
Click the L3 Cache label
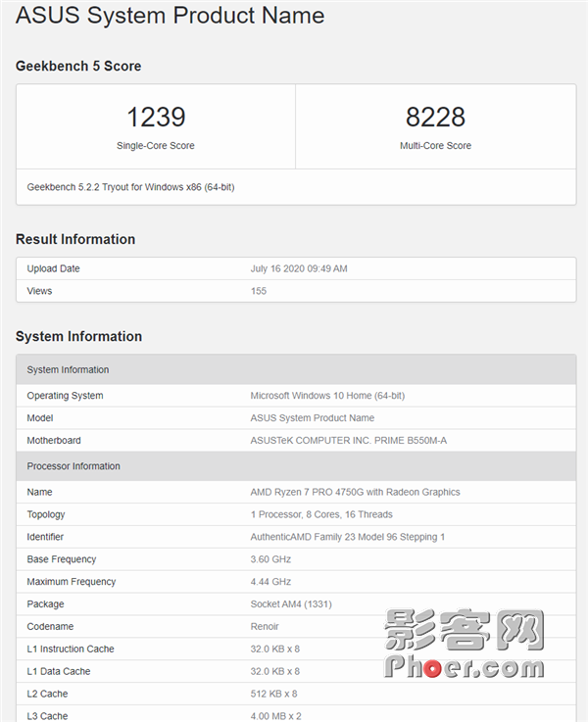coord(47,716)
